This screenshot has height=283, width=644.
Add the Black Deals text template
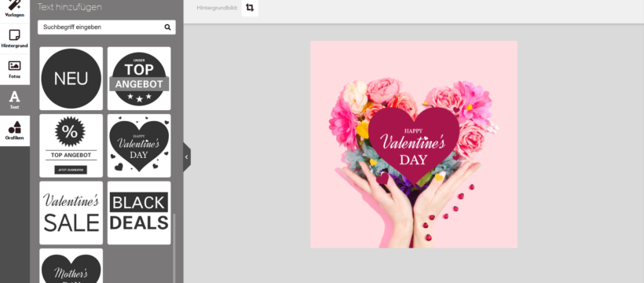(139, 213)
